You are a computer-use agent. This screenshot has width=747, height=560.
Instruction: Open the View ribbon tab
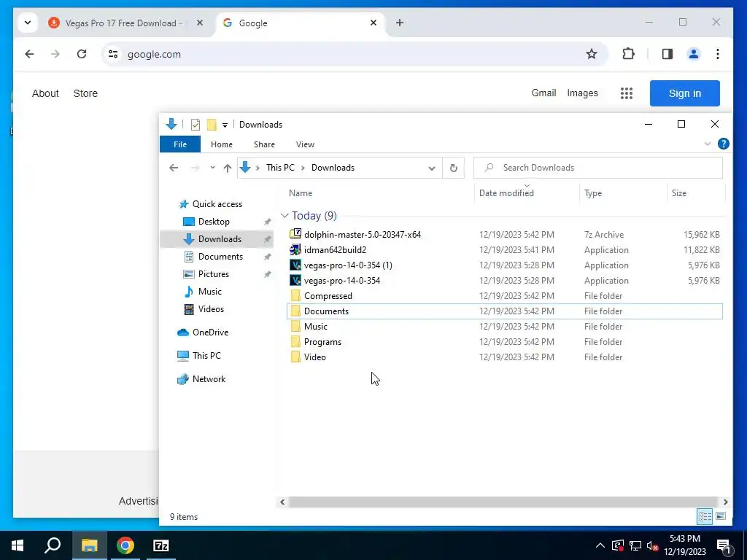click(x=305, y=144)
